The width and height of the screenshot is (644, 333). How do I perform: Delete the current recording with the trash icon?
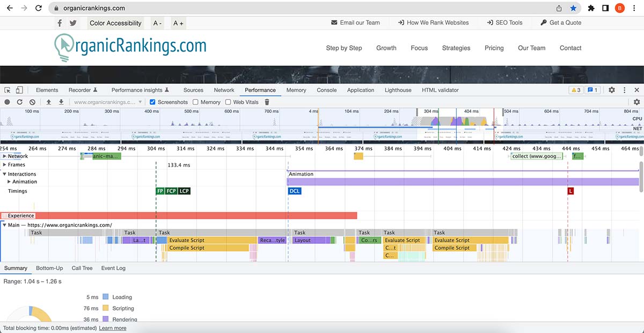point(267,102)
